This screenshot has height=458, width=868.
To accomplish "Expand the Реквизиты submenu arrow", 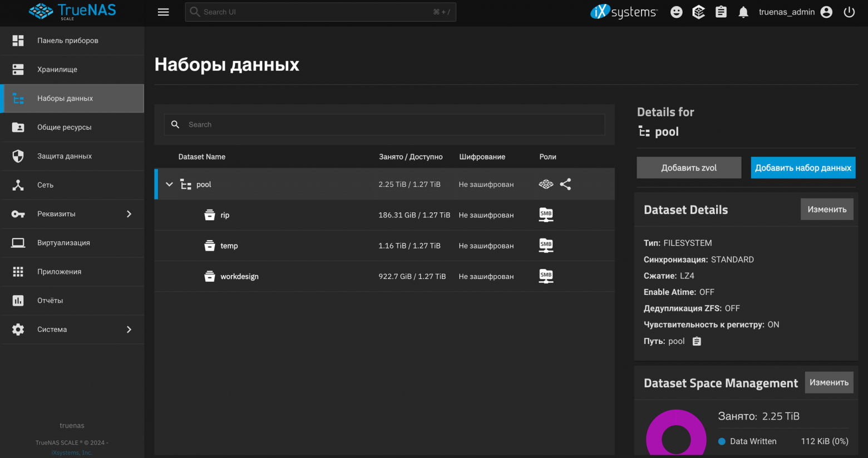I will [129, 214].
